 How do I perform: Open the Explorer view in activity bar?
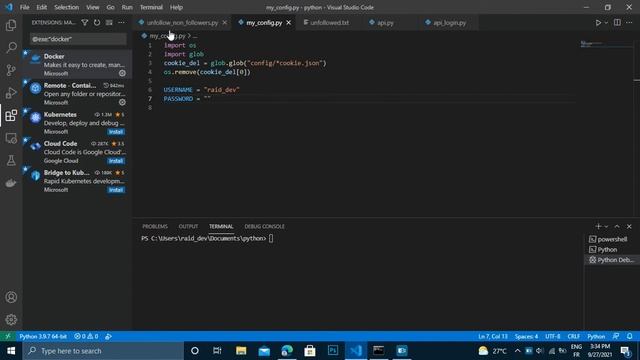tap(11, 25)
